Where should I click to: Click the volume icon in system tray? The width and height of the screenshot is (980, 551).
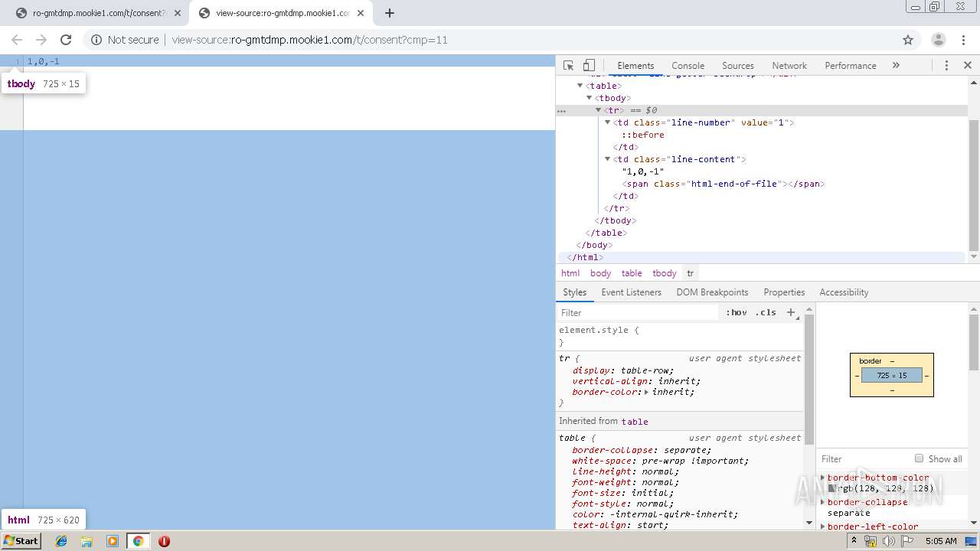[888, 541]
